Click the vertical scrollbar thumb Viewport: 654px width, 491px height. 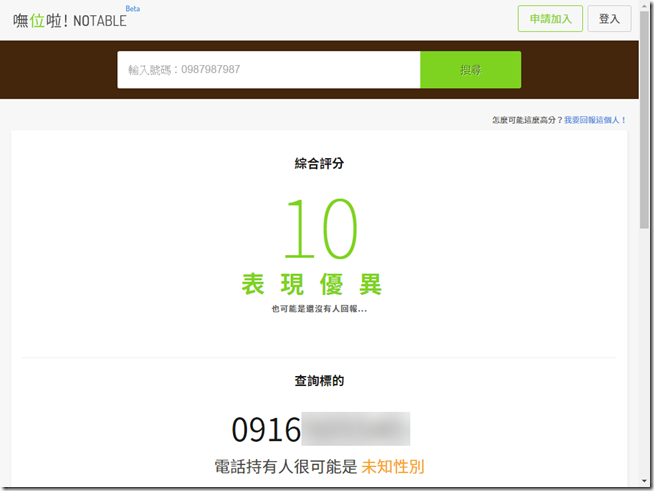pos(644,121)
